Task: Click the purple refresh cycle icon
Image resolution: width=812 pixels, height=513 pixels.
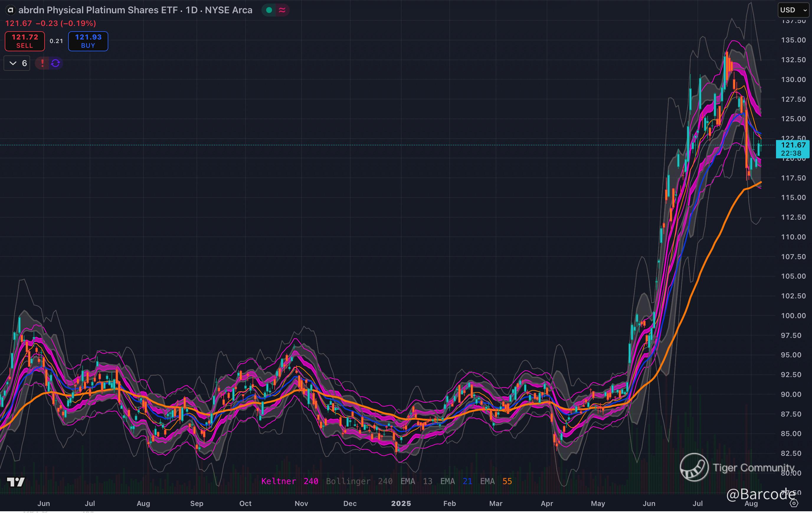Action: coord(56,63)
